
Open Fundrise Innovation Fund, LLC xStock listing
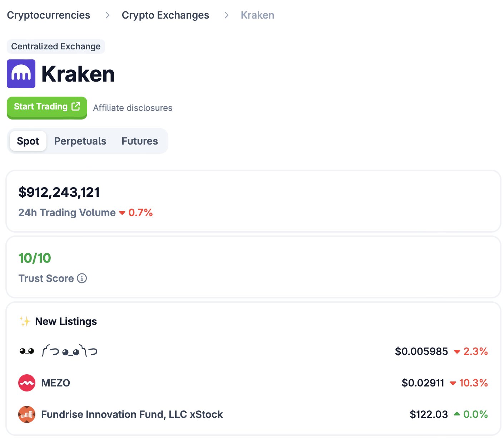click(132, 414)
